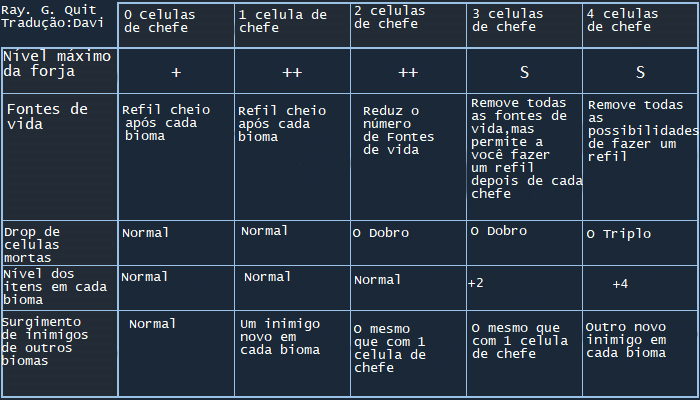Click the single "+" forge level cell

point(176,73)
